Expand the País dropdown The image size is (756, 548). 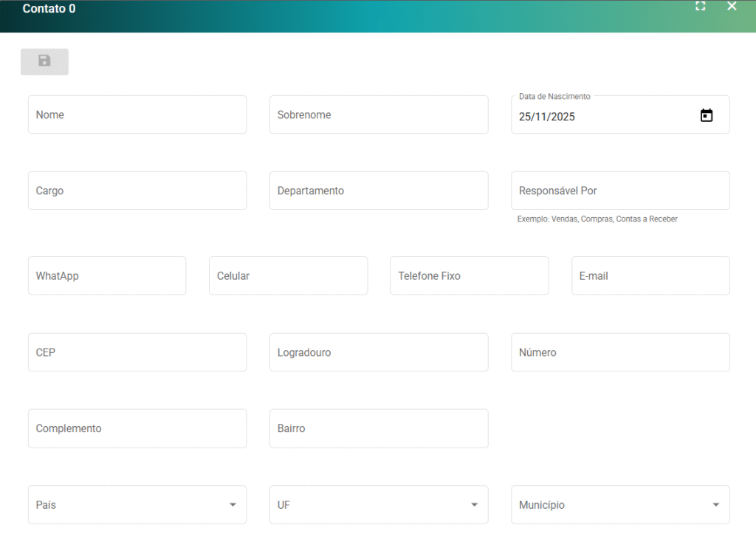233,505
